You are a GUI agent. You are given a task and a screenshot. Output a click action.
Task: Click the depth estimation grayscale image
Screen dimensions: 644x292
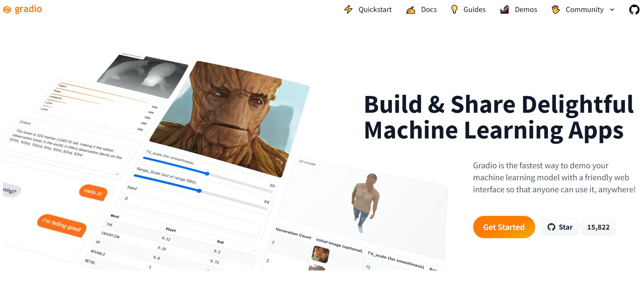[143, 76]
